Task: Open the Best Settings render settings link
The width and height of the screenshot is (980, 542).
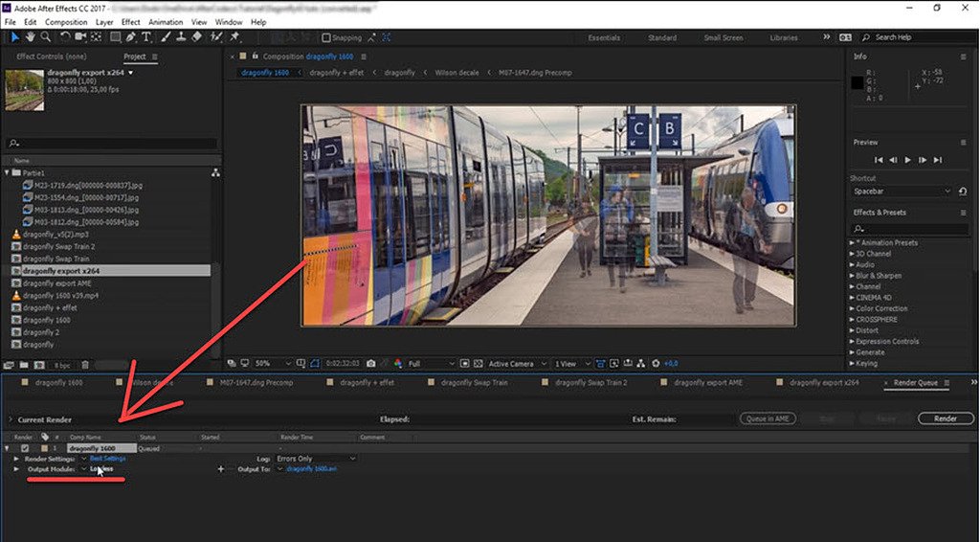Action: tap(108, 459)
